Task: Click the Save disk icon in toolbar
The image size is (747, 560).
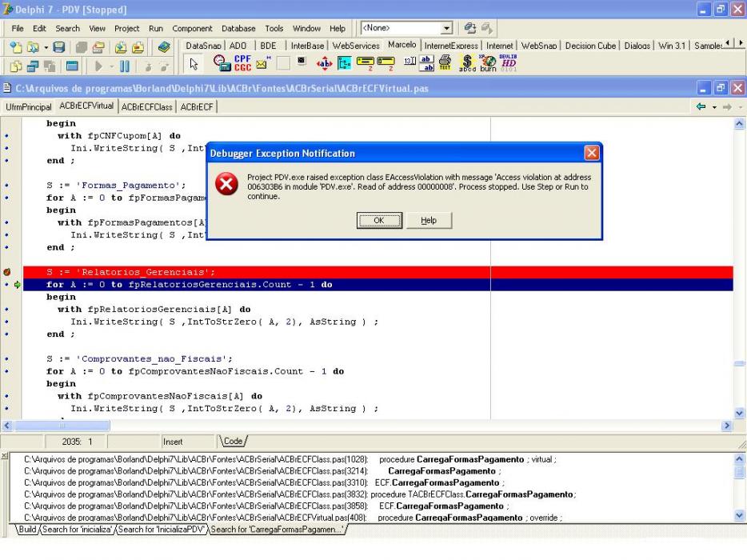Action: [59, 47]
